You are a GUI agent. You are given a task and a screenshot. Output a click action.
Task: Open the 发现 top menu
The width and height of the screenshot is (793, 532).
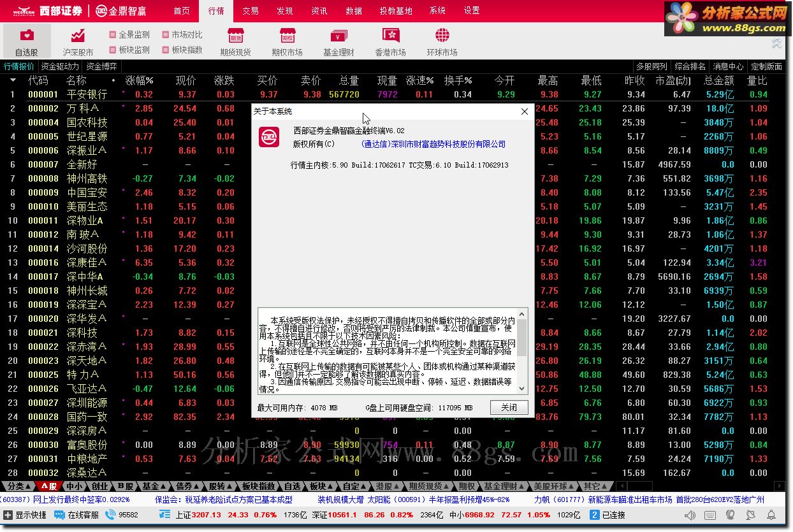click(x=285, y=11)
